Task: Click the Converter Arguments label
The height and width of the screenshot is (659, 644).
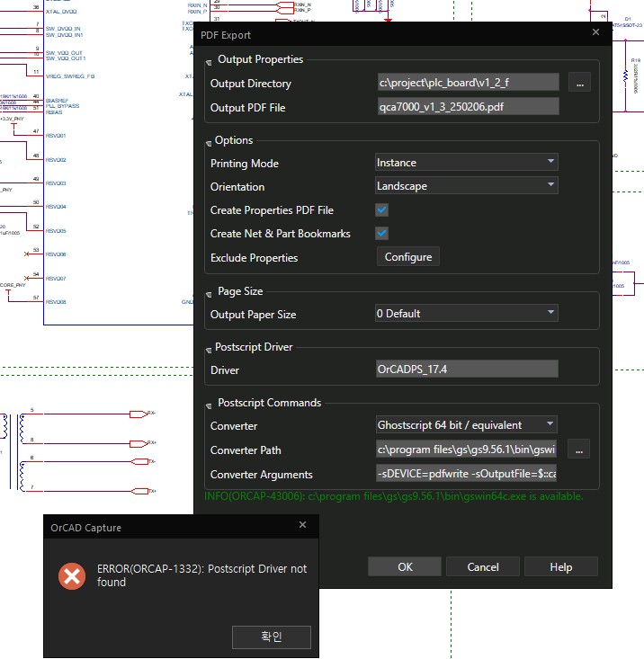Action: (x=261, y=475)
